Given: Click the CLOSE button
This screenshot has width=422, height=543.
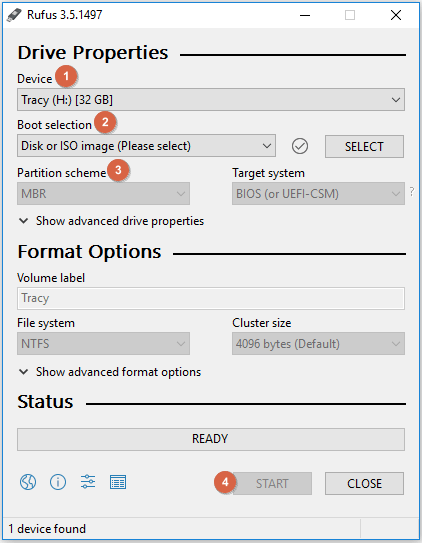Looking at the screenshot, I should (364, 483).
